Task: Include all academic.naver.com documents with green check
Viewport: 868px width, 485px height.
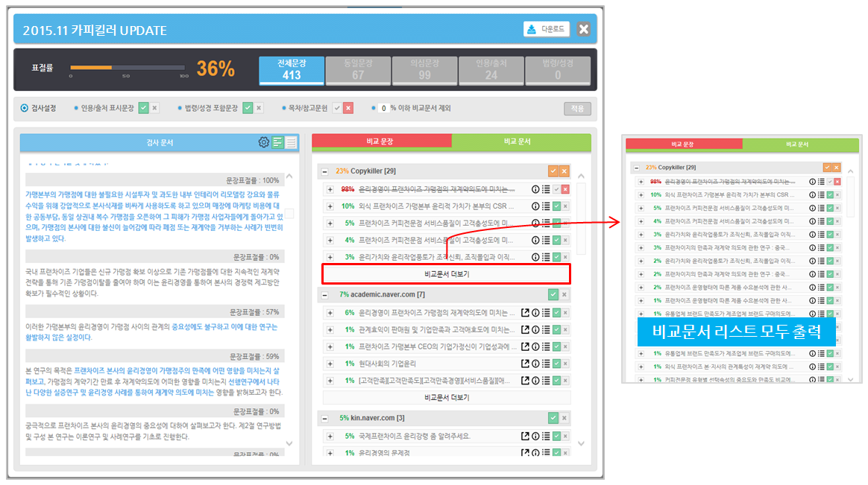Action: pos(553,294)
